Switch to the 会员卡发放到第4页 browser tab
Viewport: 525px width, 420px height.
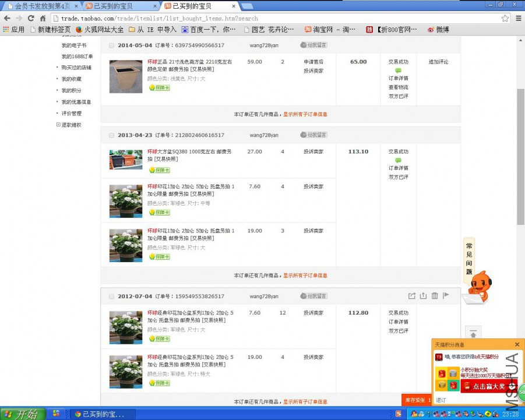point(41,6)
